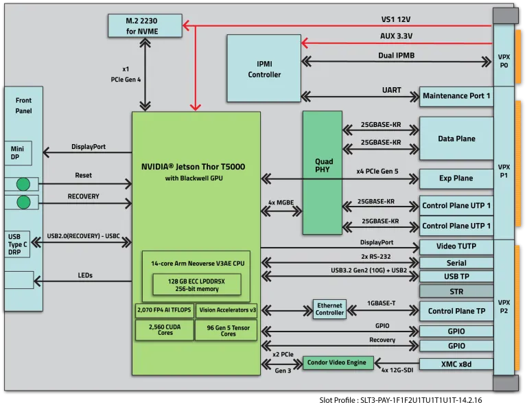Click the '4x MGBE' label
Viewport: 527px width, 420px height.
281,202
